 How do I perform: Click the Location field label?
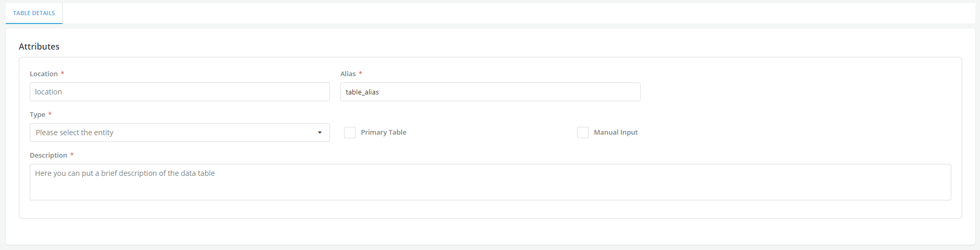click(x=44, y=74)
